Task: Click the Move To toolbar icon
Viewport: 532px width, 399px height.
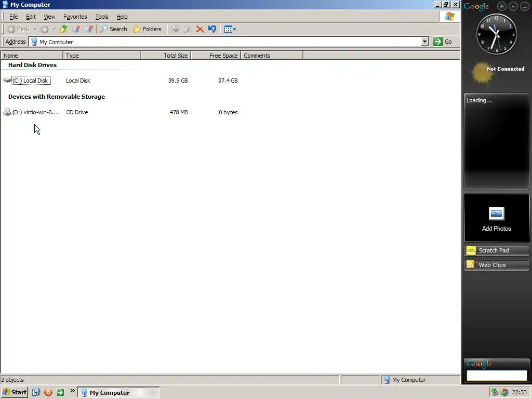Action: coord(175,29)
